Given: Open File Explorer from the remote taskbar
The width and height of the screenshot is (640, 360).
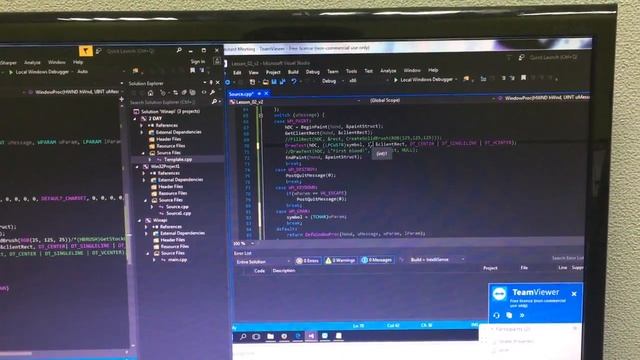Looking at the screenshot, I should tap(270, 336).
